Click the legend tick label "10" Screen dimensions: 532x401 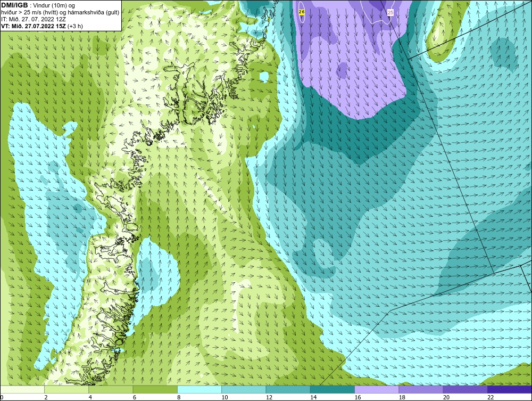[x=225, y=397]
